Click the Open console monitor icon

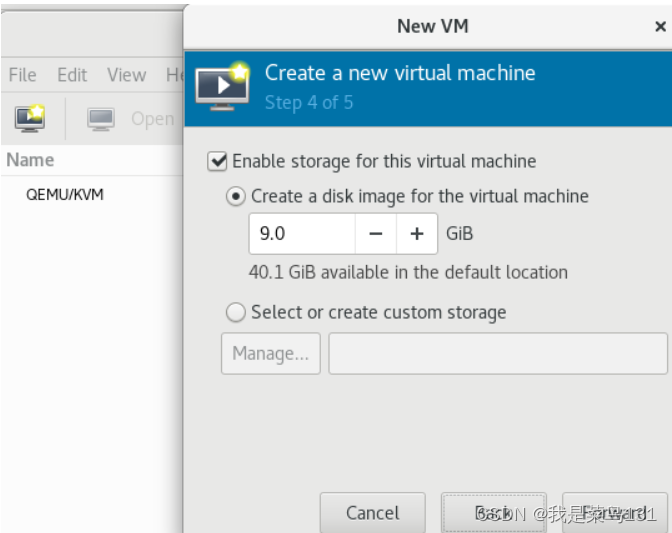click(101, 119)
